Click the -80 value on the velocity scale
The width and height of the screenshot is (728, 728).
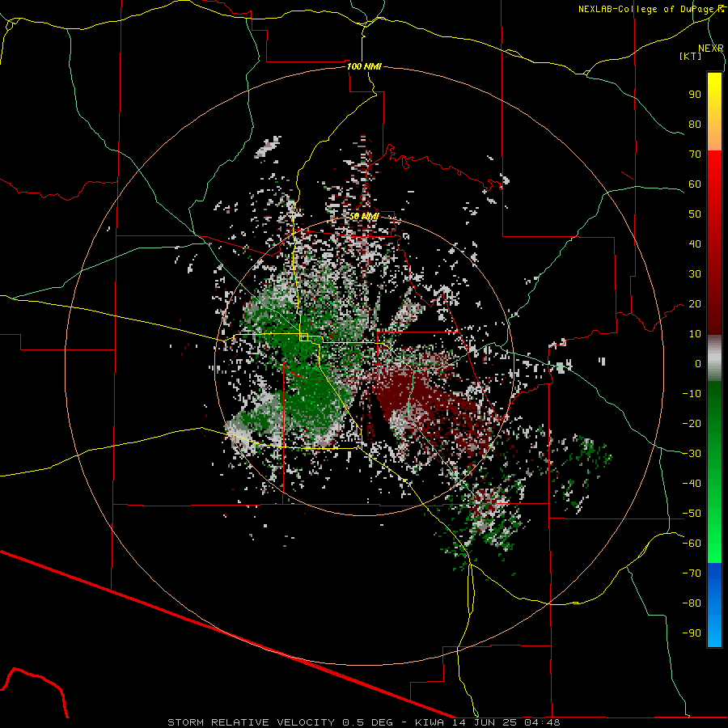692,603
